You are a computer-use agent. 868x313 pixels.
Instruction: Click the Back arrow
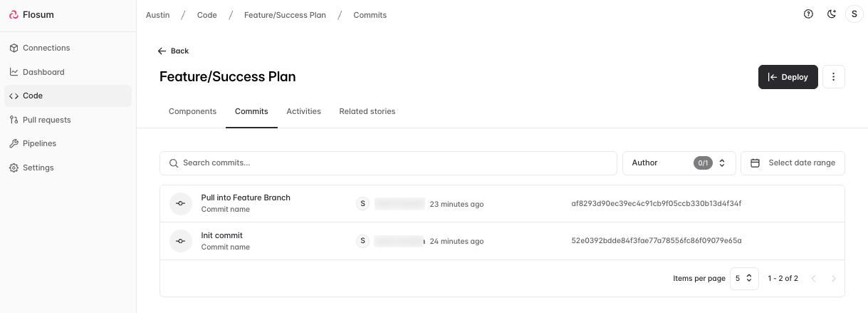pos(162,51)
